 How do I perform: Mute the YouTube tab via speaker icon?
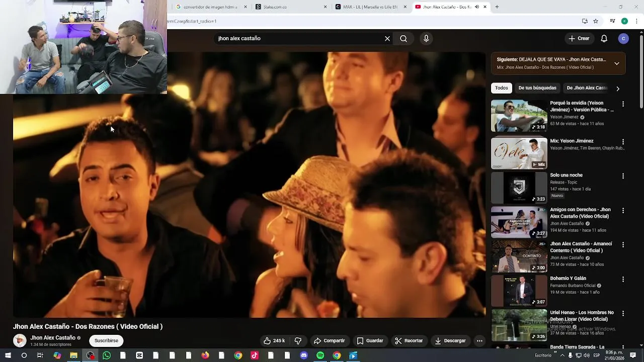click(x=477, y=7)
